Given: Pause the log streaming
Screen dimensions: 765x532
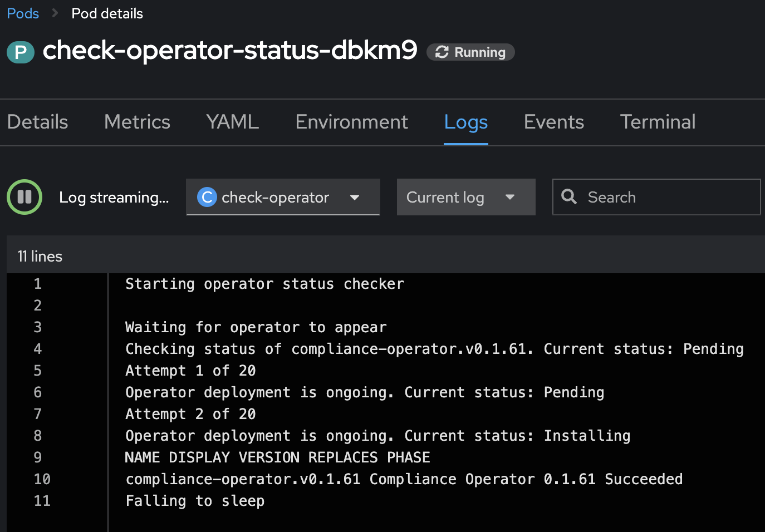Looking at the screenshot, I should [24, 197].
